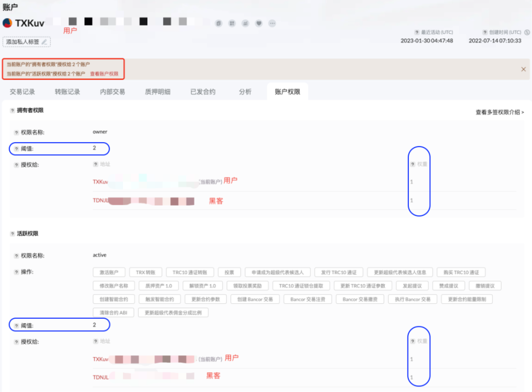Switch to the 分析 tab
Image resolution: width=532 pixels, height=392 pixels.
245,91
